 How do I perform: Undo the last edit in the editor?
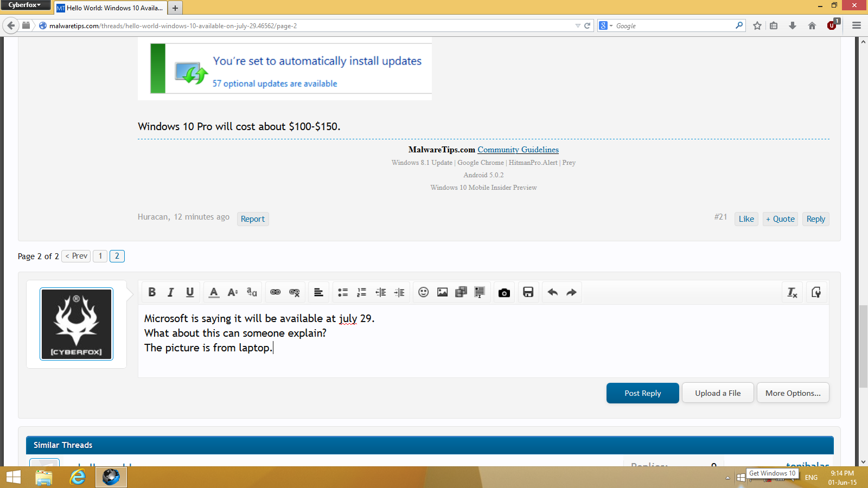pyautogui.click(x=553, y=292)
